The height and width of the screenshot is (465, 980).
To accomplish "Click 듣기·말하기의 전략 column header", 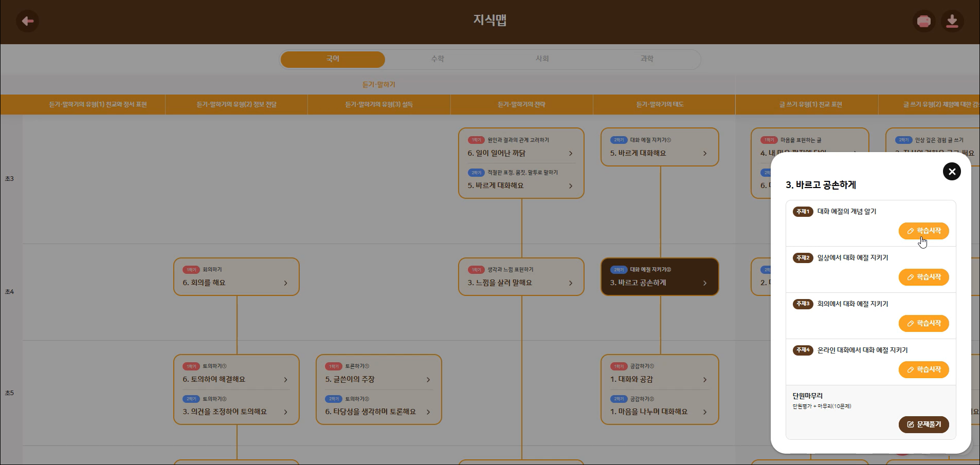I will click(x=521, y=104).
